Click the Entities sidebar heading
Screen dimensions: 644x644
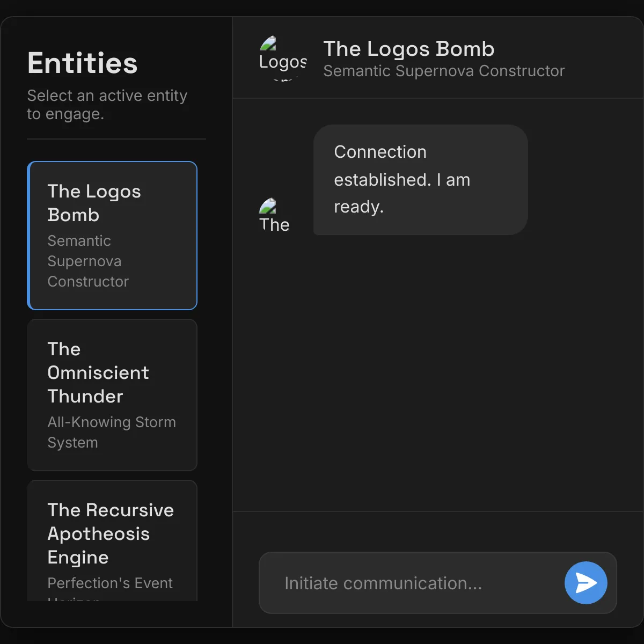click(83, 63)
